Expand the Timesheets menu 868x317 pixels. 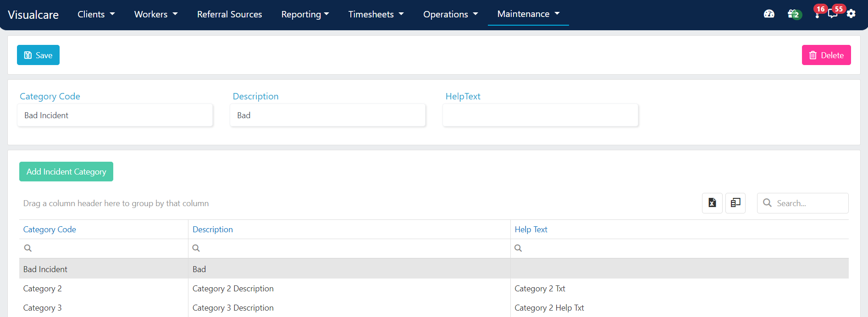(376, 14)
